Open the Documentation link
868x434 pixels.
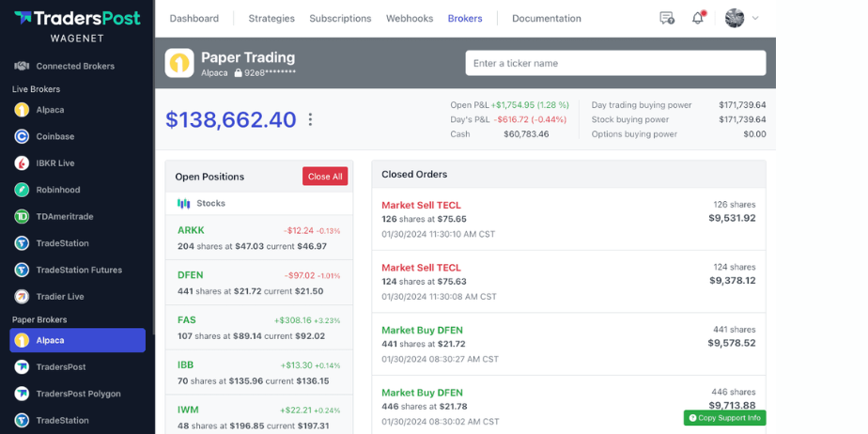547,18
